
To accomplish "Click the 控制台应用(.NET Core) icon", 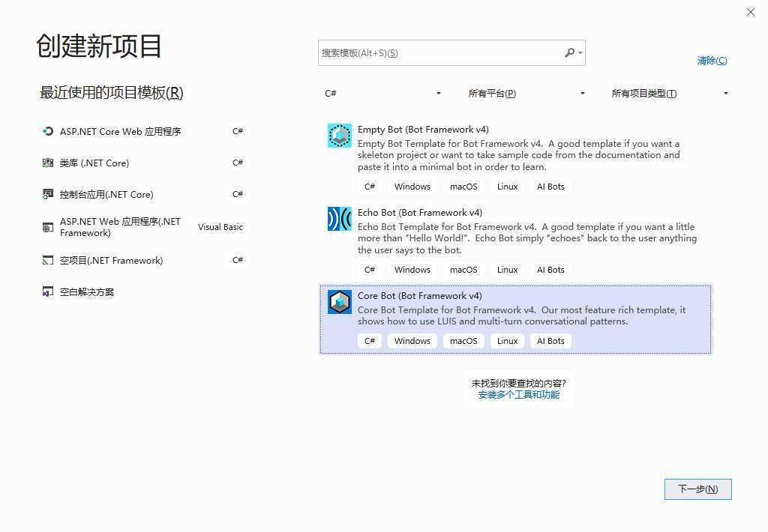I will 47,194.
